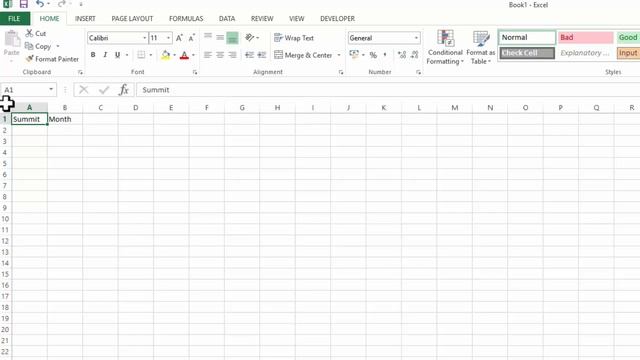Screen dimensions: 640x360
Task: Open the Name Box dropdown arrow
Action: tap(51, 89)
